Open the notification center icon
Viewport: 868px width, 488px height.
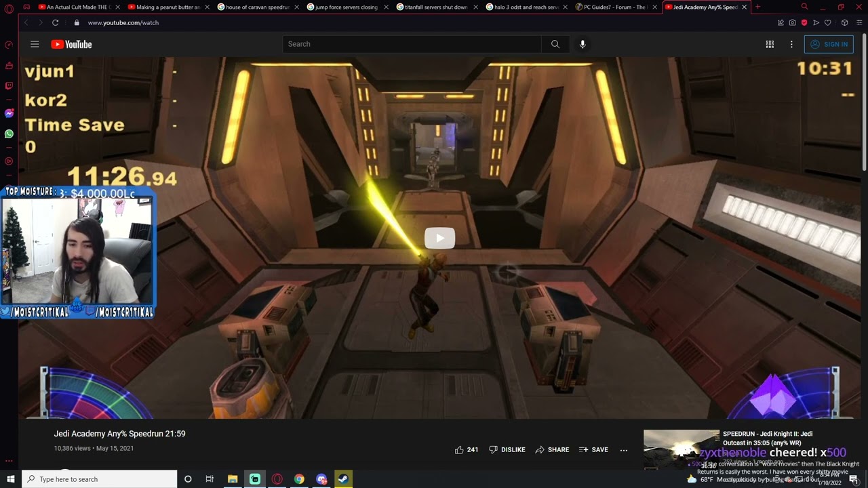854,479
